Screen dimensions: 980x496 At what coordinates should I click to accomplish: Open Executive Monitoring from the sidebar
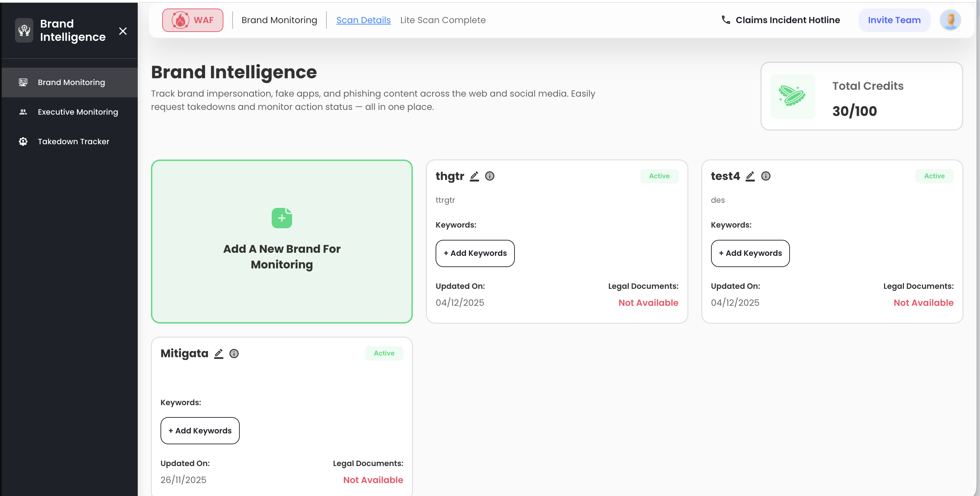click(x=78, y=112)
